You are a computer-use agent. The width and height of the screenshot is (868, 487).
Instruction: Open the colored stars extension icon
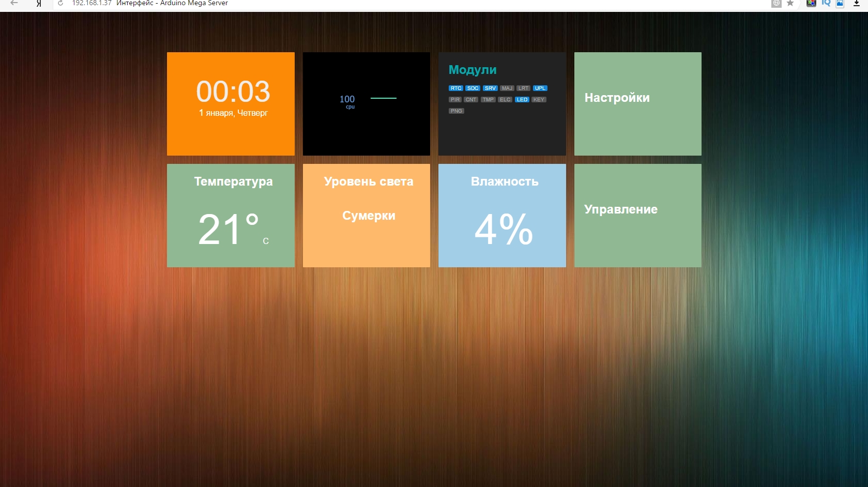[811, 3]
